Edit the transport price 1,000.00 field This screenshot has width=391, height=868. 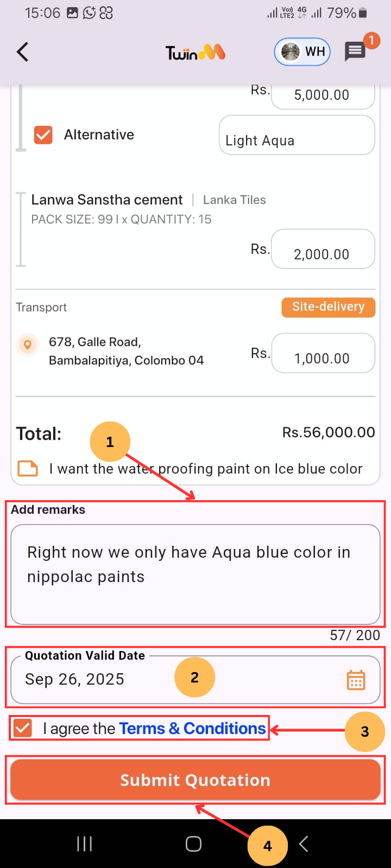(x=323, y=354)
